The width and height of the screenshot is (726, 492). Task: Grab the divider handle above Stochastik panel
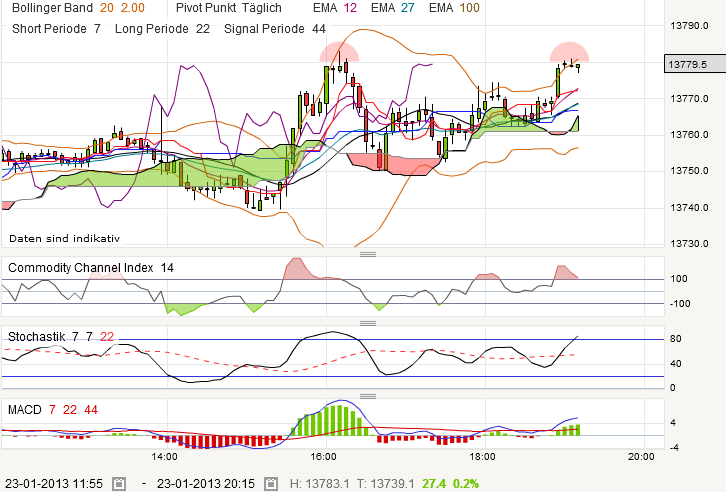[x=368, y=323]
